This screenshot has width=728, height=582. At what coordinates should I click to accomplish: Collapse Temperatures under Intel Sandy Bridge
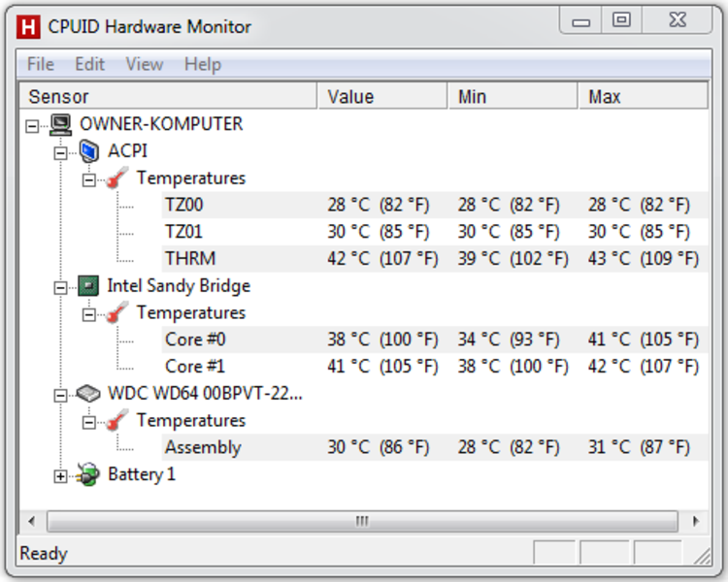[x=88, y=314]
